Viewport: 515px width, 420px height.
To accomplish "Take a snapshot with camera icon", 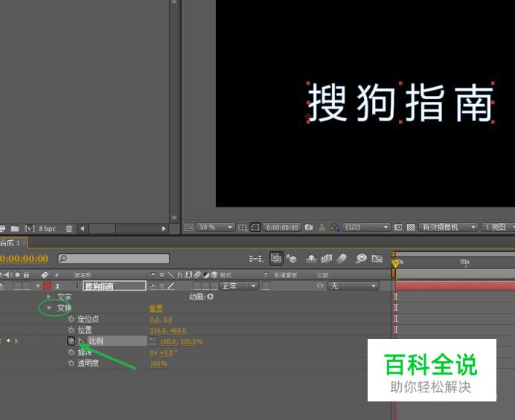I will pos(309,227).
